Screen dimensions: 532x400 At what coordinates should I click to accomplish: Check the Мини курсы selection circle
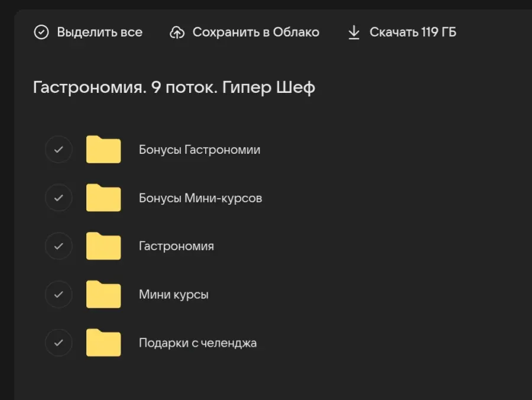(x=59, y=294)
